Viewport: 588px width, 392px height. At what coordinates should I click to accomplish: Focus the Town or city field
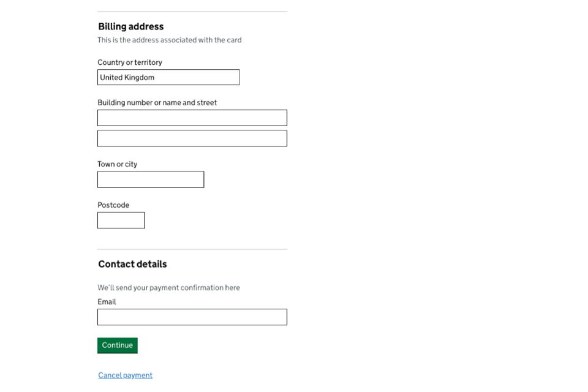click(150, 179)
